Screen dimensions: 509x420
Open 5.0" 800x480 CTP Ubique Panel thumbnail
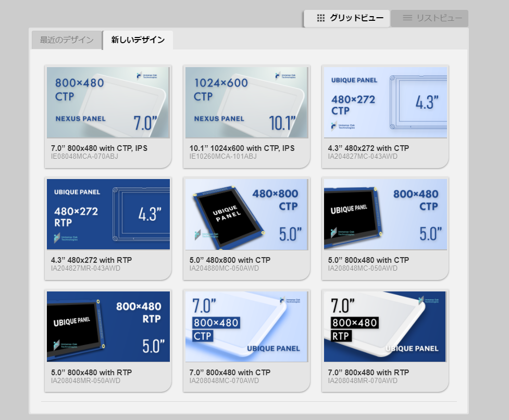[x=386, y=214]
